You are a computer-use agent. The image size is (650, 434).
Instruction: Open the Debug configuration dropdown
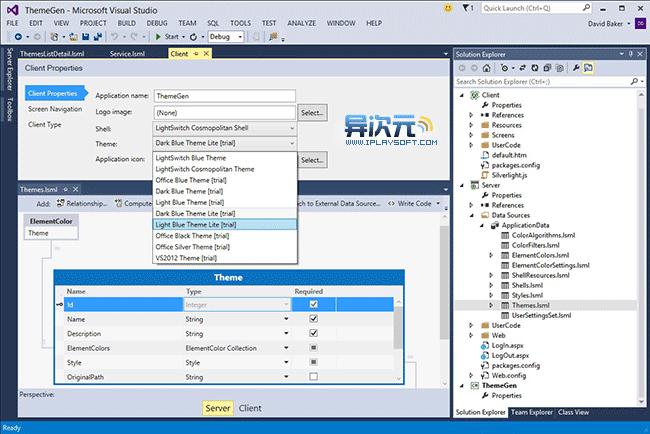(x=226, y=37)
